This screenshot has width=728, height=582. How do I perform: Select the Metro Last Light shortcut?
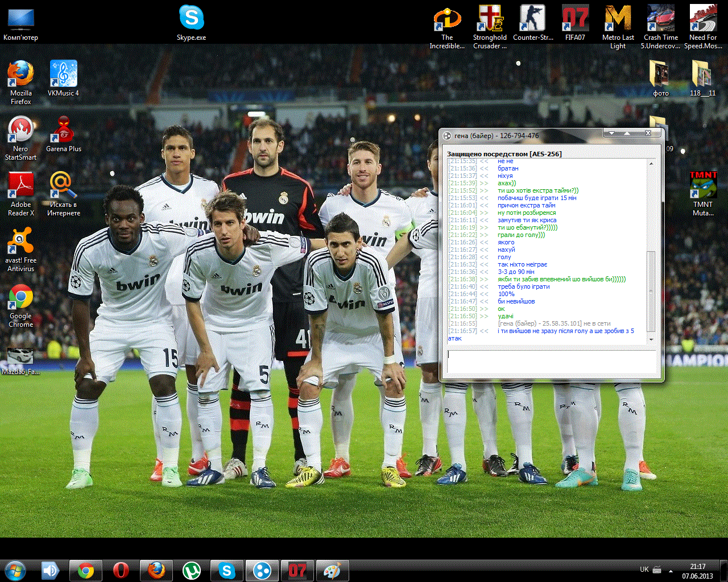click(618, 27)
